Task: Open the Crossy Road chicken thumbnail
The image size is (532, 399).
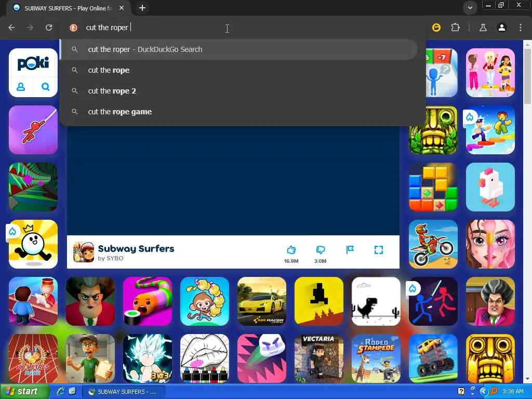Action: coord(490,187)
